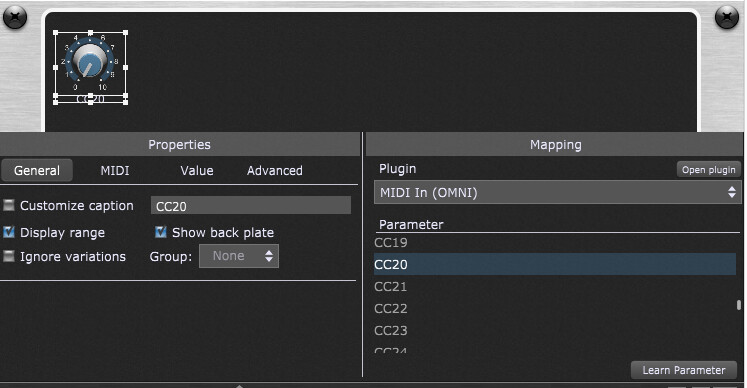747x388 pixels.
Task: Switch to the Value tab
Action: coord(197,171)
